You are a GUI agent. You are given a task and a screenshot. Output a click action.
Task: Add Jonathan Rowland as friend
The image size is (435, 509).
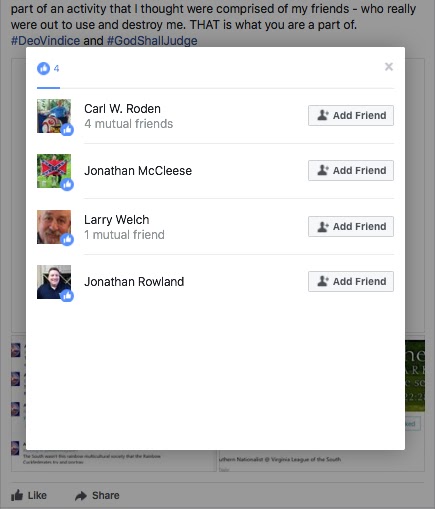coord(351,281)
